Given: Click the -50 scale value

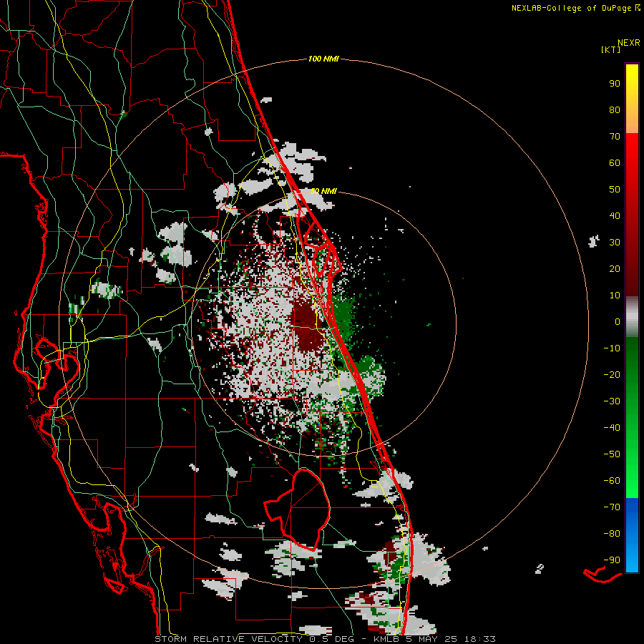Looking at the screenshot, I should click(x=612, y=454).
